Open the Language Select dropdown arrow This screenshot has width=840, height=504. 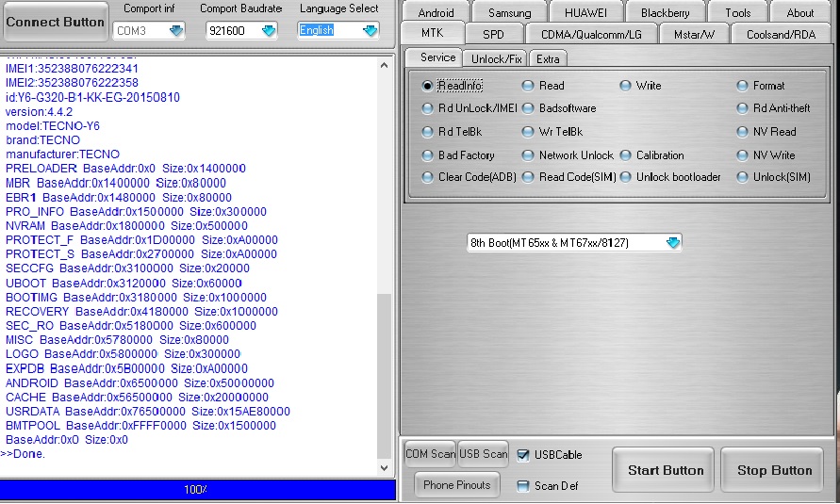coord(370,30)
